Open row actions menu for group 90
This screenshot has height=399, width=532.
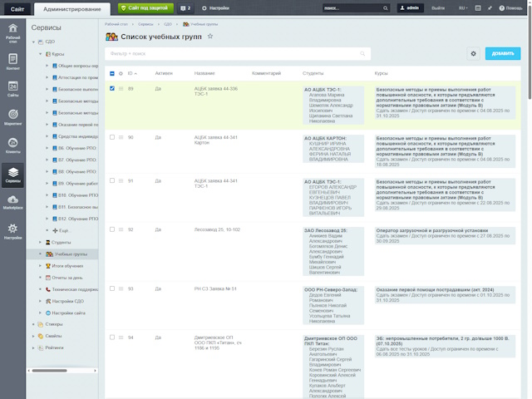(x=121, y=137)
